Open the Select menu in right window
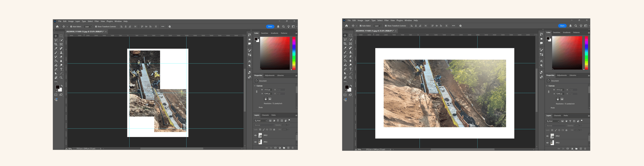 pos(380,20)
